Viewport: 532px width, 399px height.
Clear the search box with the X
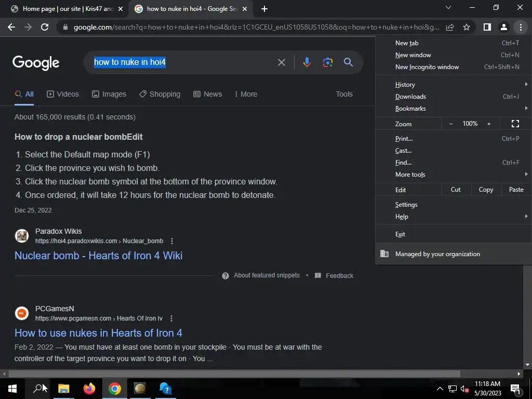click(x=282, y=62)
